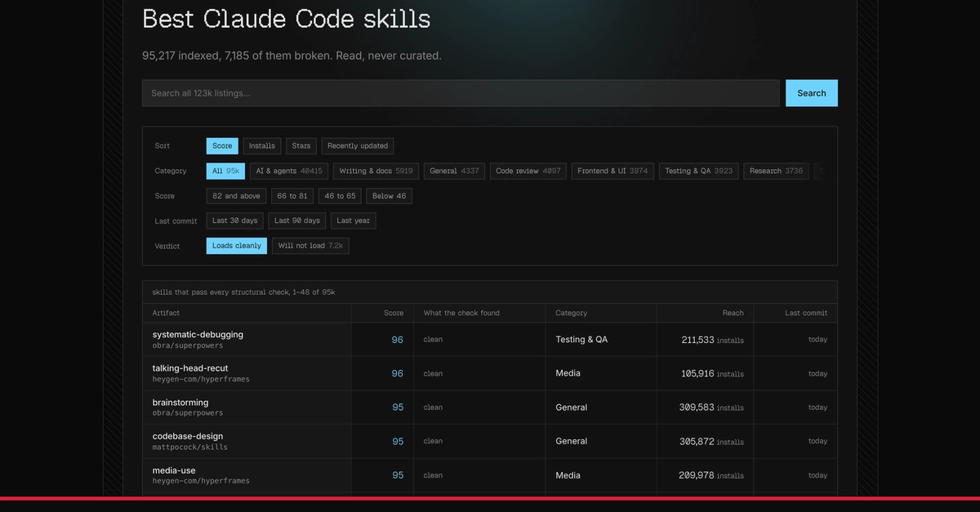Select the 'All 95k' category filter

pos(226,171)
